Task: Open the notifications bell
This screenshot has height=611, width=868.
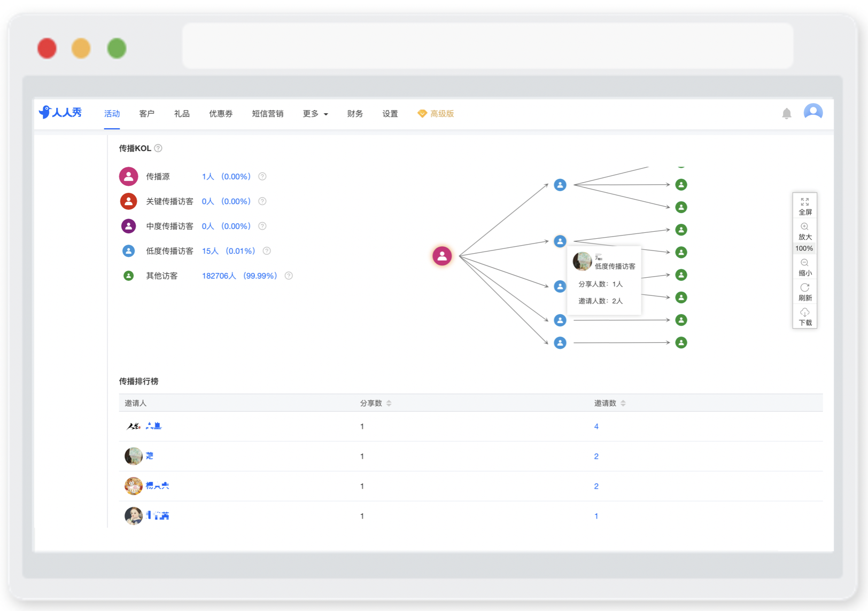Action: pyautogui.click(x=786, y=113)
